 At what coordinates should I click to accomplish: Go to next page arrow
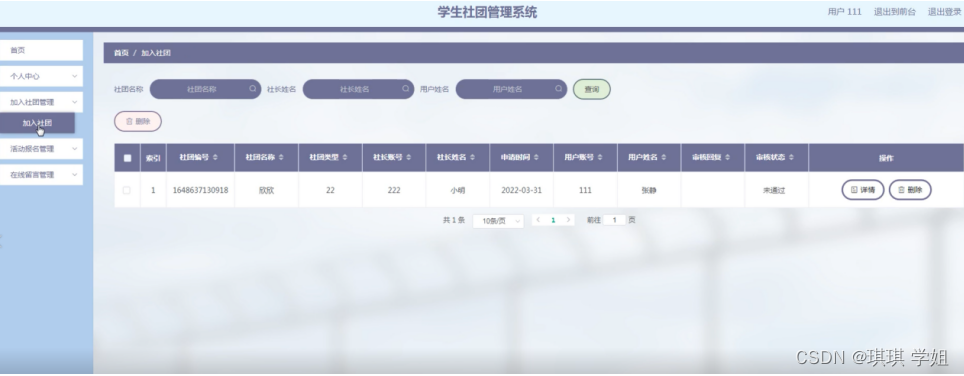tap(568, 220)
